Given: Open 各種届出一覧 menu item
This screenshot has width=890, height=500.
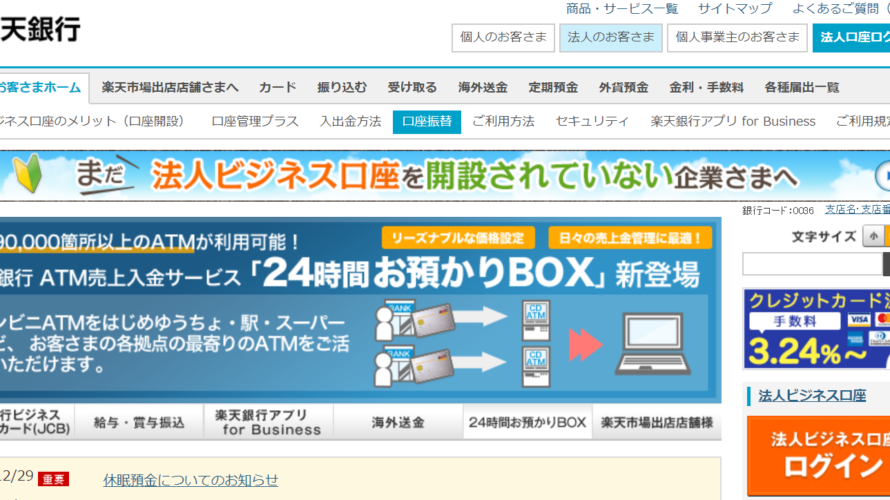Looking at the screenshot, I should point(801,87).
